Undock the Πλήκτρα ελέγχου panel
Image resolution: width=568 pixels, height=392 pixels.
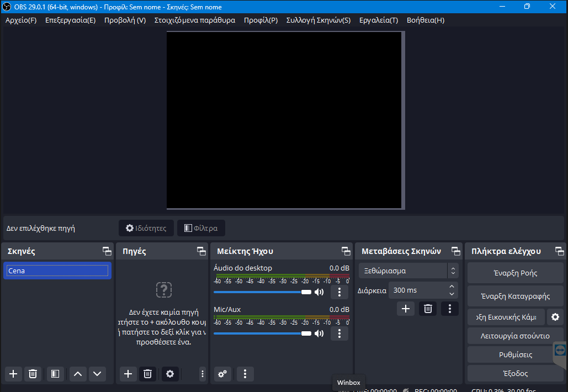(x=560, y=251)
